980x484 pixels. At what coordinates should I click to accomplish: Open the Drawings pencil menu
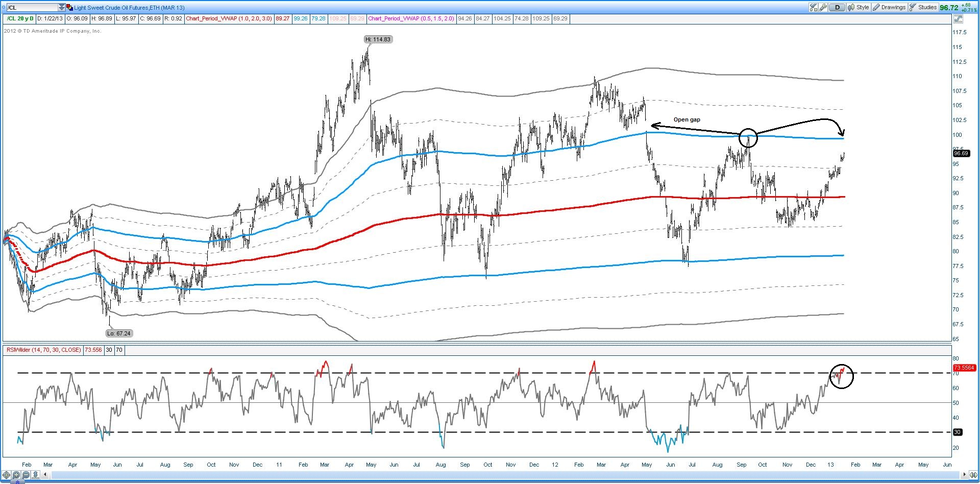pos(889,8)
